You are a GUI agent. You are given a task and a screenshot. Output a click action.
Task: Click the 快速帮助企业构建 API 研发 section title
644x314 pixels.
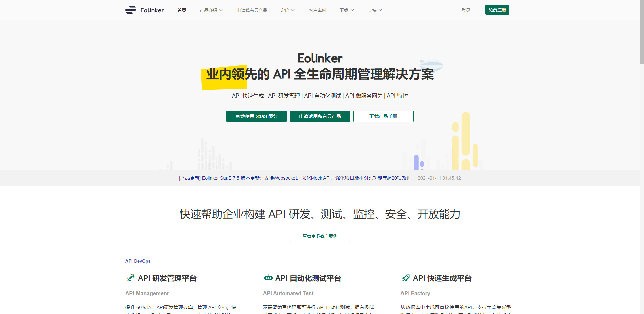tap(320, 214)
